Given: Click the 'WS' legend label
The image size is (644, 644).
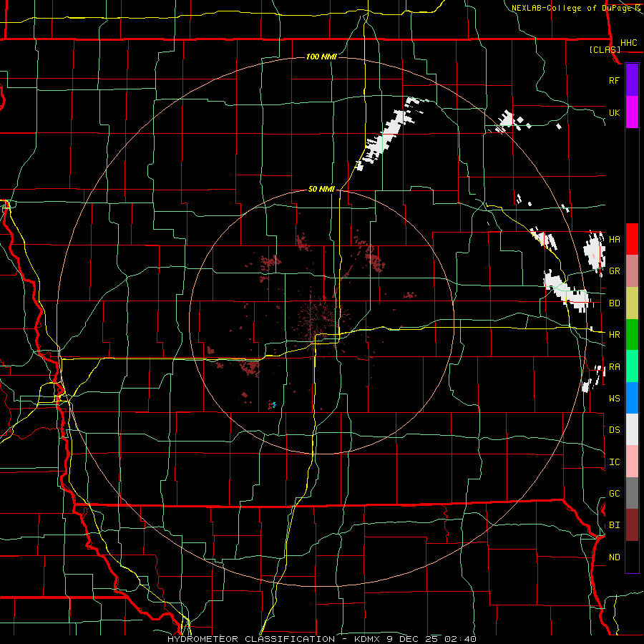Looking at the screenshot, I should point(614,398).
